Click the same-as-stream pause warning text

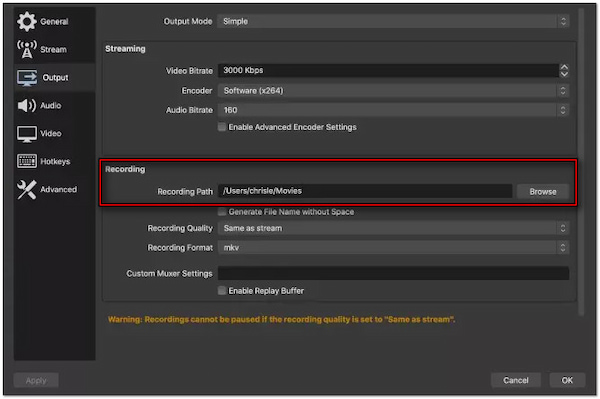[x=281, y=319]
